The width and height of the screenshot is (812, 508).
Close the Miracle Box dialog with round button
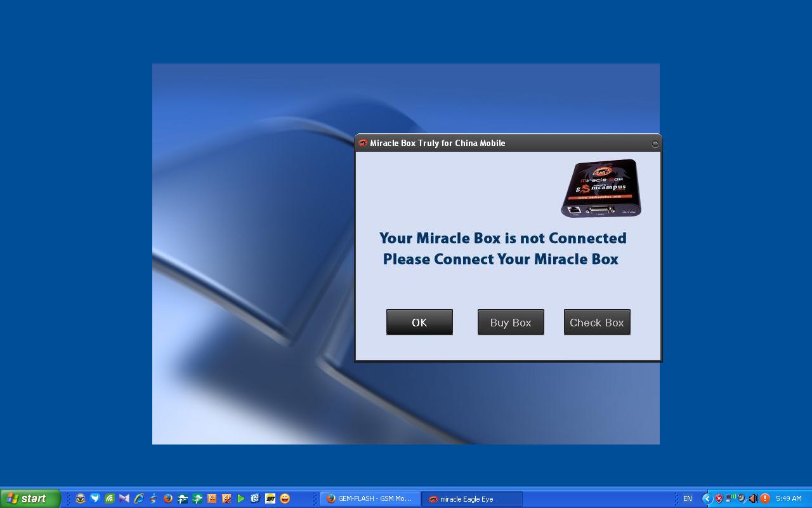pos(655,144)
